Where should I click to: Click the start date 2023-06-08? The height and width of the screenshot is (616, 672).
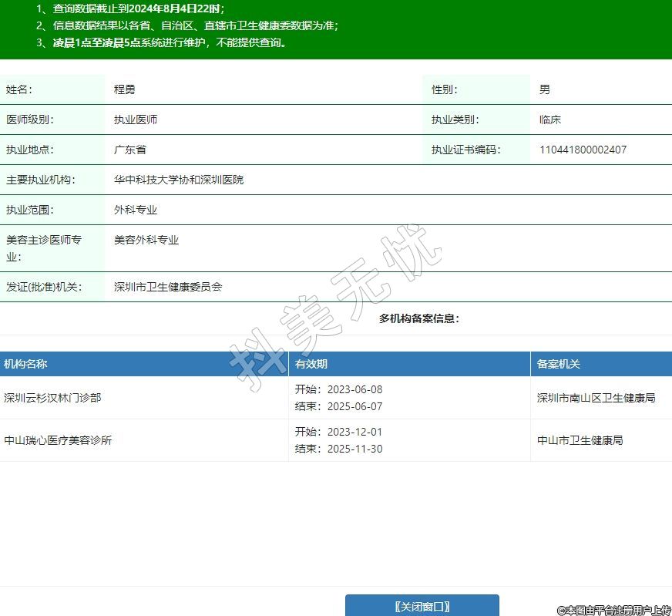tap(354, 389)
